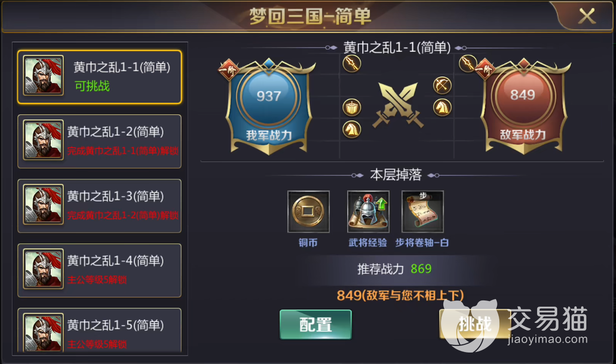Click the 武将经验 helmet reward icon
Viewport: 616px width, 364px height.
click(368, 212)
